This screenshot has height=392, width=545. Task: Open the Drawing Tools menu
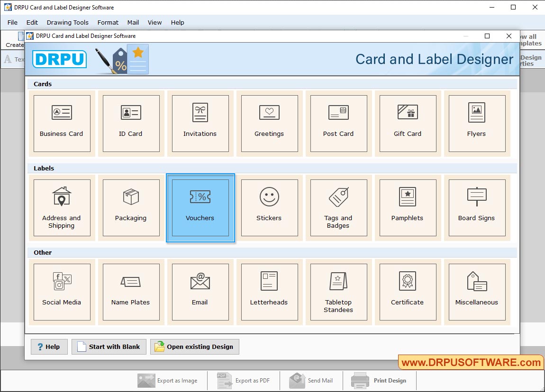coord(67,22)
